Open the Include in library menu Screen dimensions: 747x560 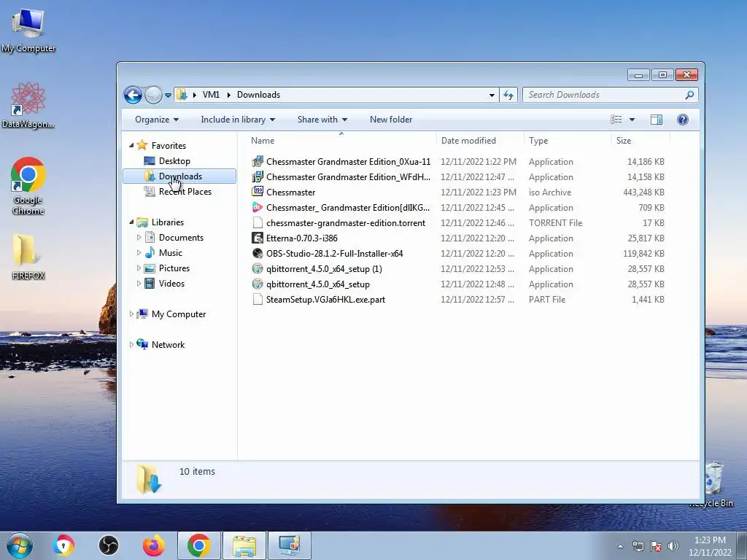pyautogui.click(x=238, y=120)
